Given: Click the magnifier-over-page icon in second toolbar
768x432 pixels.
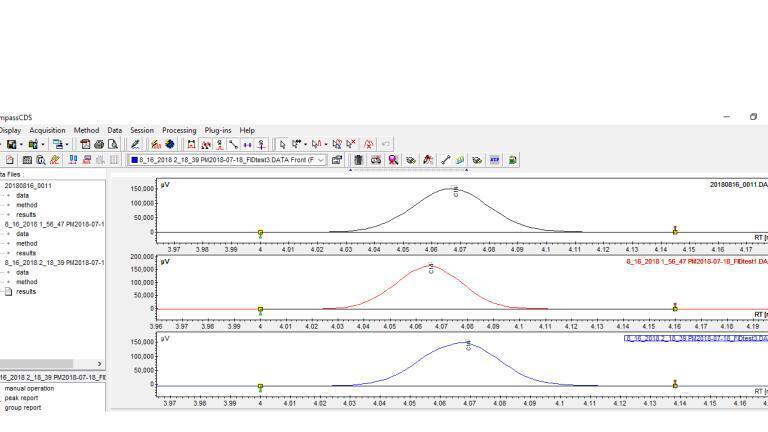Looking at the screenshot, I should (41, 160).
